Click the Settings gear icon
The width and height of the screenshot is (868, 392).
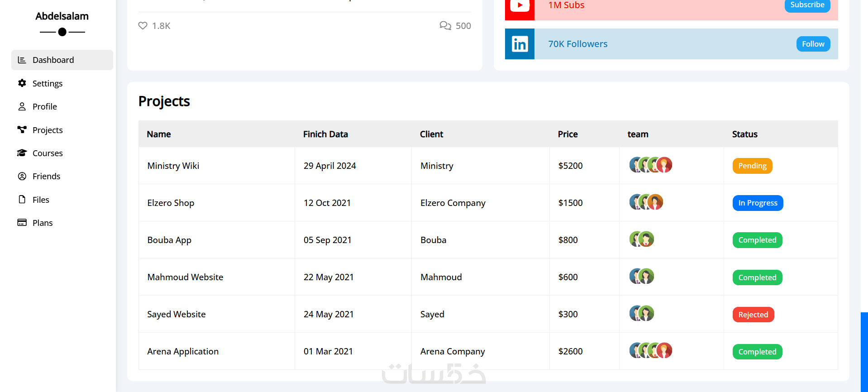pyautogui.click(x=22, y=83)
